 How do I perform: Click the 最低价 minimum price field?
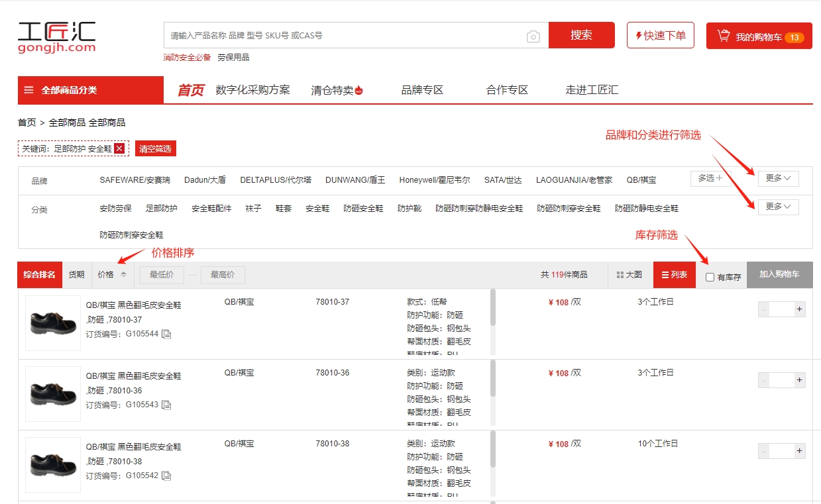(162, 275)
